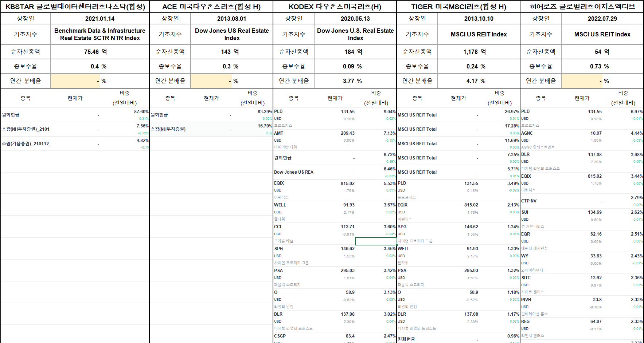This screenshot has height=343, width=644.
Task: Select Benchmark Data & Infrastructure index cell
Action: (x=100, y=34)
